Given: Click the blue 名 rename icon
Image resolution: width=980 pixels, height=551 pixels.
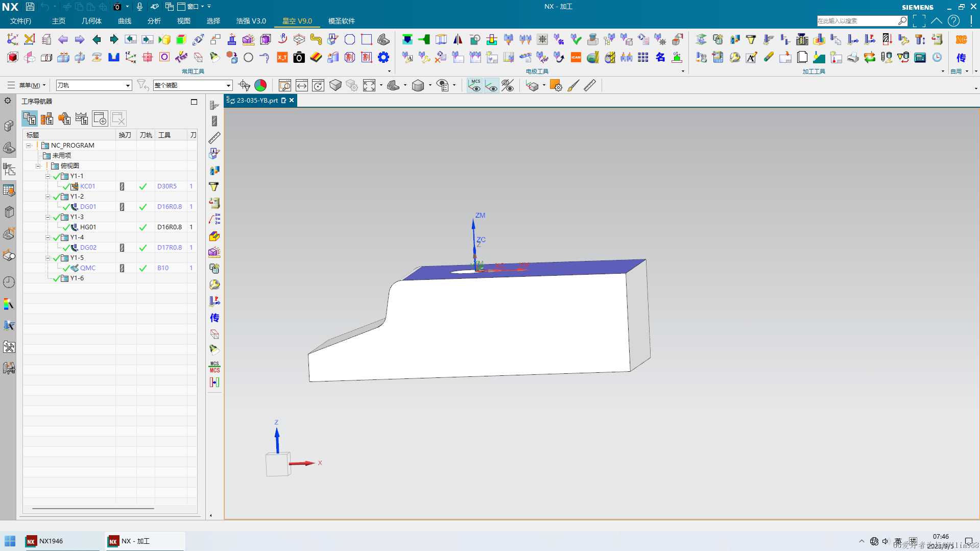Looking at the screenshot, I should point(660,58).
